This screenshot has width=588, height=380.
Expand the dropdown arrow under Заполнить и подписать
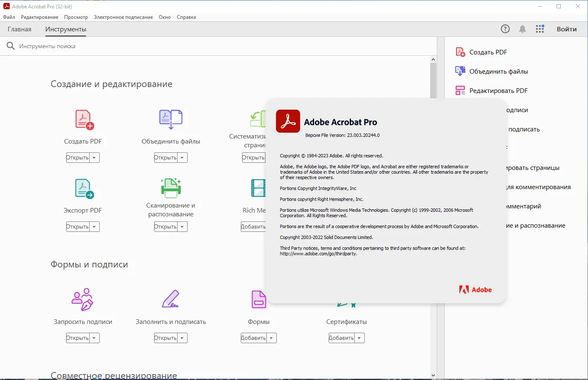(182, 338)
